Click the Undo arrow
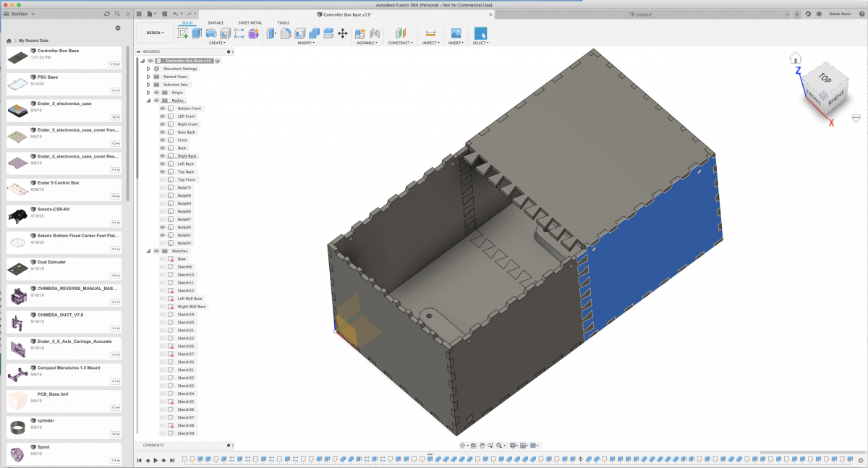The height and width of the screenshot is (468, 868). pyautogui.click(x=176, y=14)
